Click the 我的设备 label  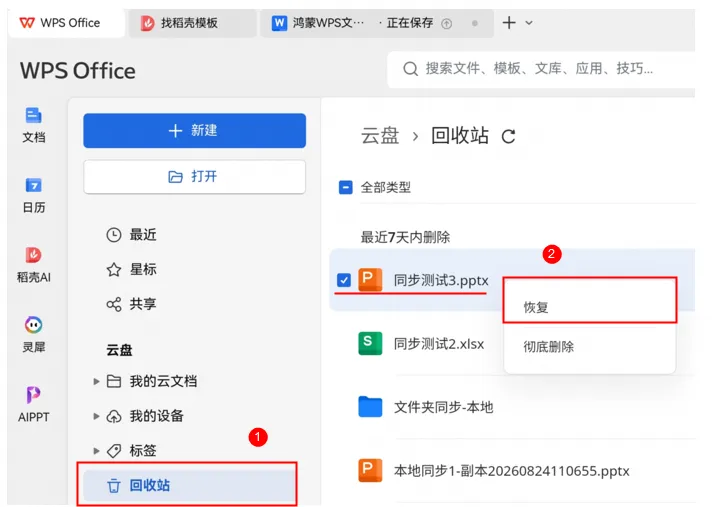(157, 416)
